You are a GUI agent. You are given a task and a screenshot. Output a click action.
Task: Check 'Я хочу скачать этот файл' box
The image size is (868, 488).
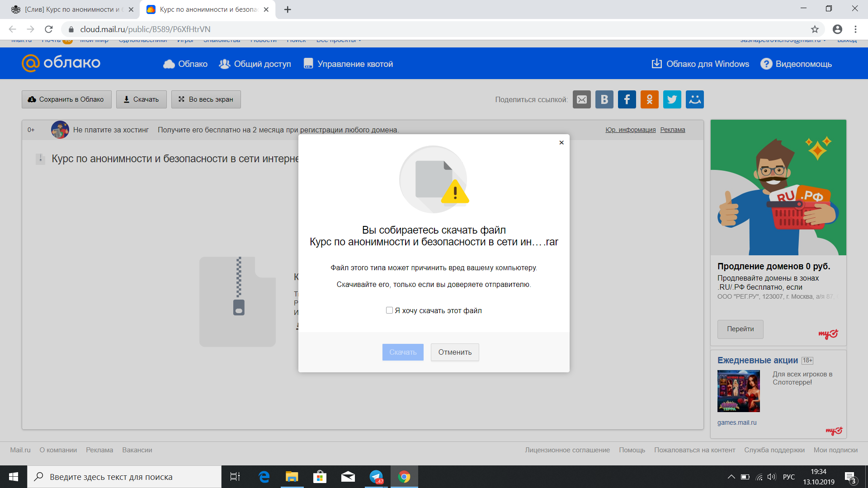[389, 310]
